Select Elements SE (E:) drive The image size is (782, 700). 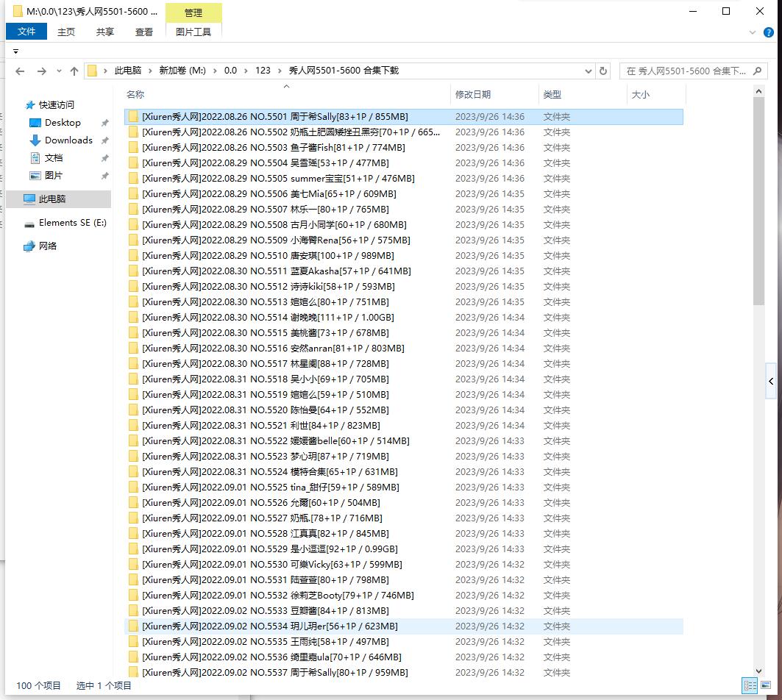point(72,223)
